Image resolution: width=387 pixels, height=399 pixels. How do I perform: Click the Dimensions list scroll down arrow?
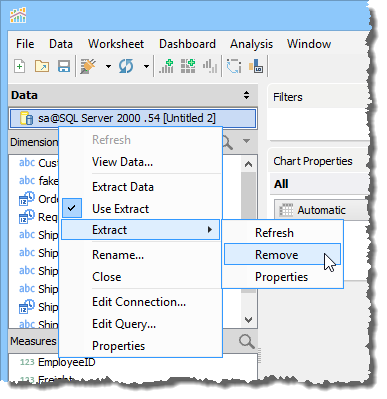click(x=248, y=320)
